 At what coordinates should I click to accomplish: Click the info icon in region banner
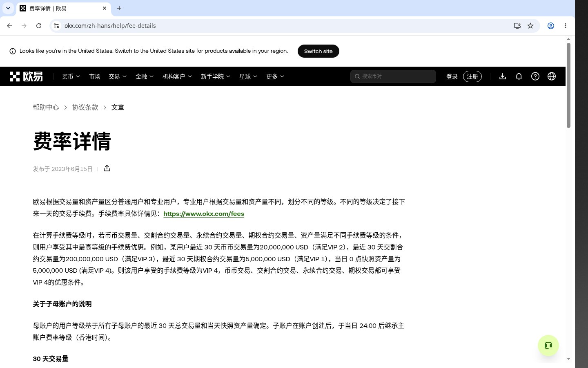[x=13, y=51]
